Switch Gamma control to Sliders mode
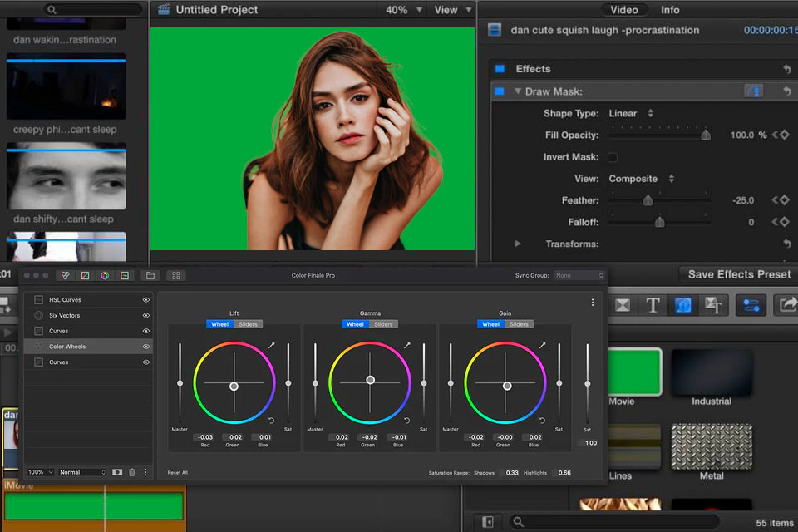The image size is (798, 532). [x=383, y=324]
